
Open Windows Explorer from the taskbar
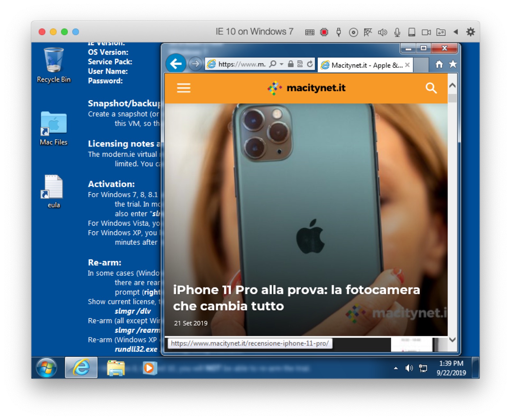click(x=116, y=368)
